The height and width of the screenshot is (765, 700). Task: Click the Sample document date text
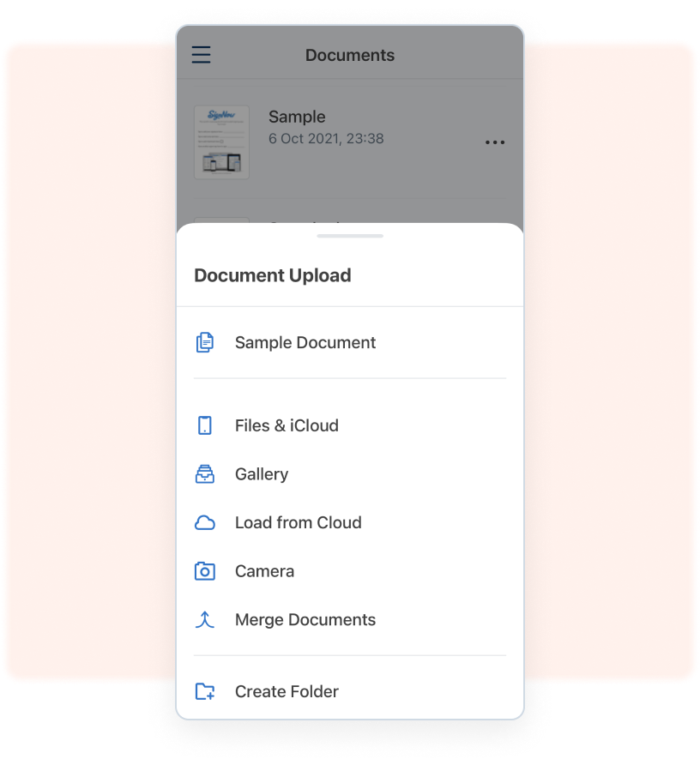(x=326, y=139)
